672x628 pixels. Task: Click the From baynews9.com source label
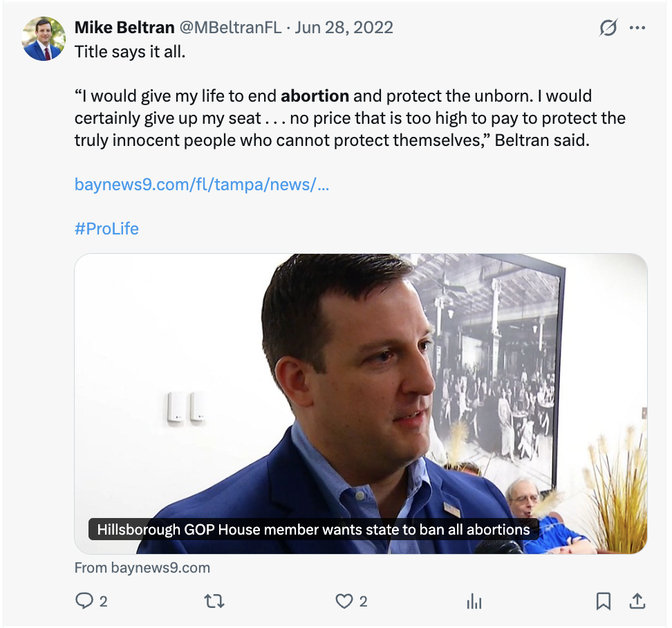coord(142,568)
